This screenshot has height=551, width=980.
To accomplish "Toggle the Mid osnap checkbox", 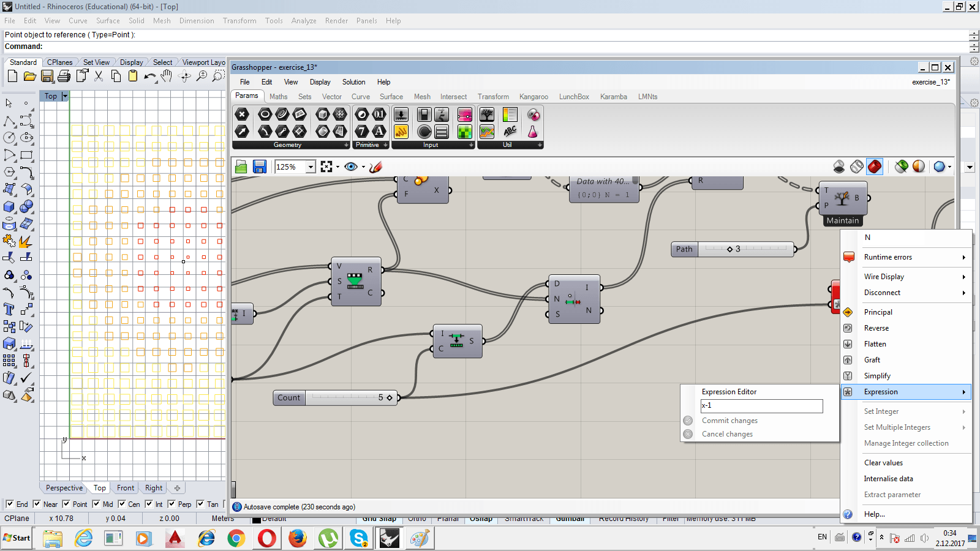I will pyautogui.click(x=96, y=504).
